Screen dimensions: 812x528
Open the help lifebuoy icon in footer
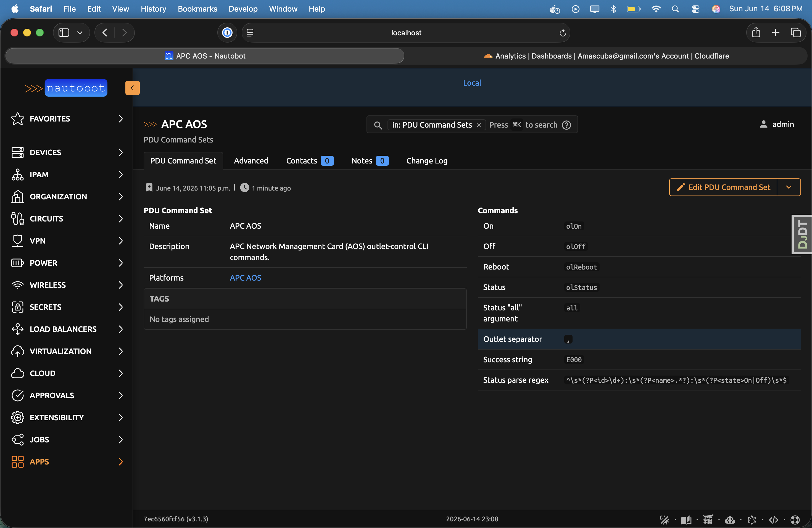tap(795, 519)
